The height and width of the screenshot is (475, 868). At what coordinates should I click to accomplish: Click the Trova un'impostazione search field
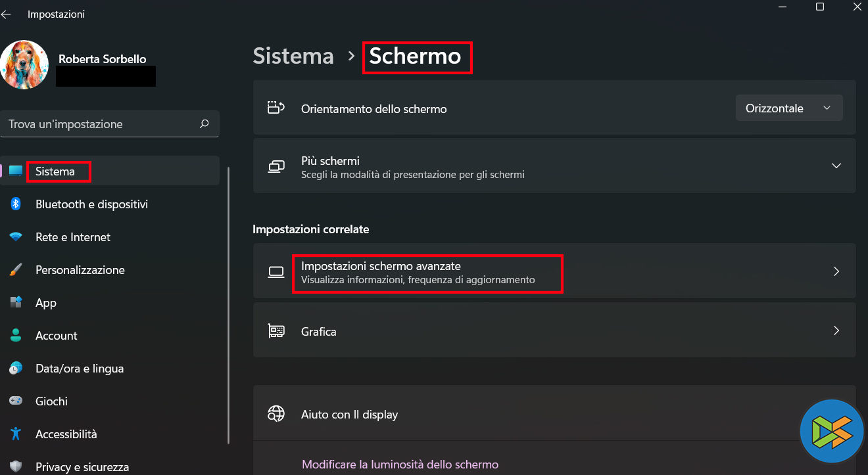coord(99,124)
